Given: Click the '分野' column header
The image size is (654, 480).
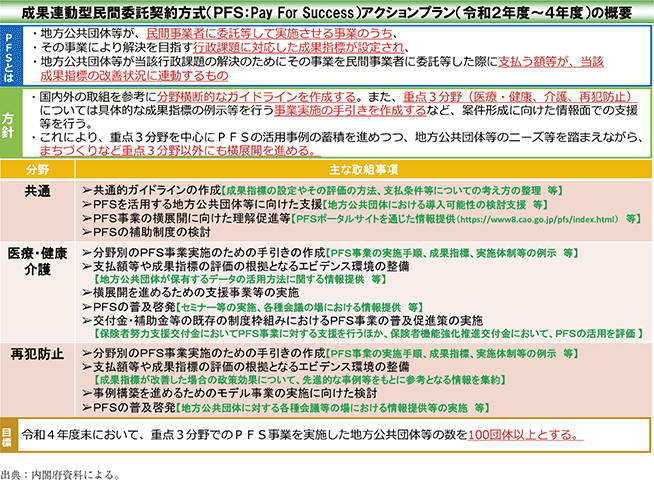Looking at the screenshot, I should [38, 170].
